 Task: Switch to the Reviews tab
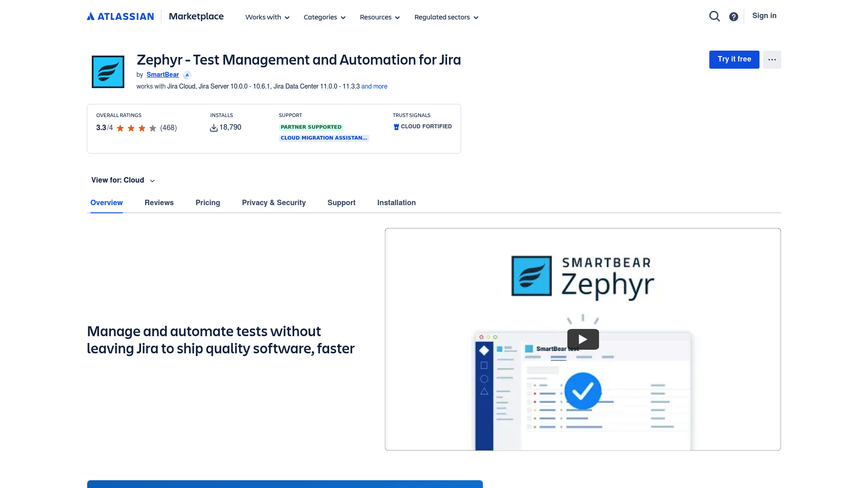159,202
